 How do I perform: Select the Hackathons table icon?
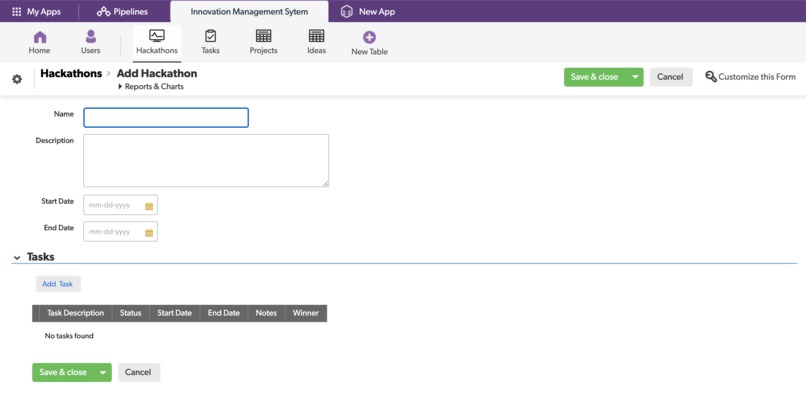157,36
